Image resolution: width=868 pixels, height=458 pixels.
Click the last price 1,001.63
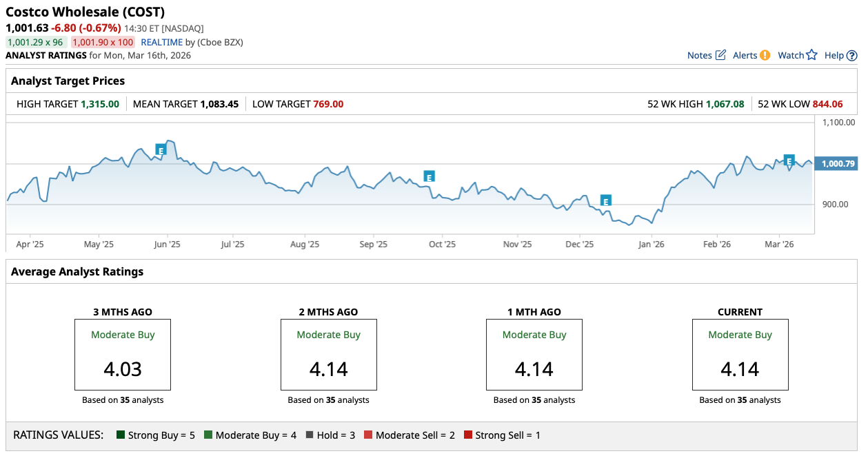pos(27,28)
